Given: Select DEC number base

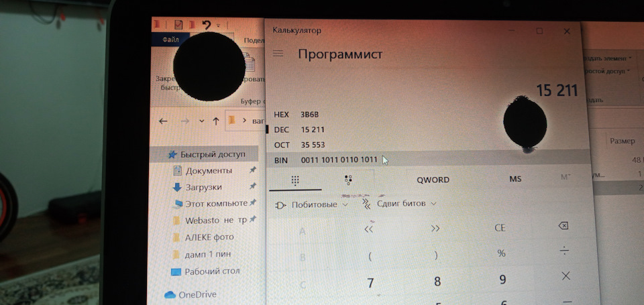Looking at the screenshot, I should (x=299, y=130).
